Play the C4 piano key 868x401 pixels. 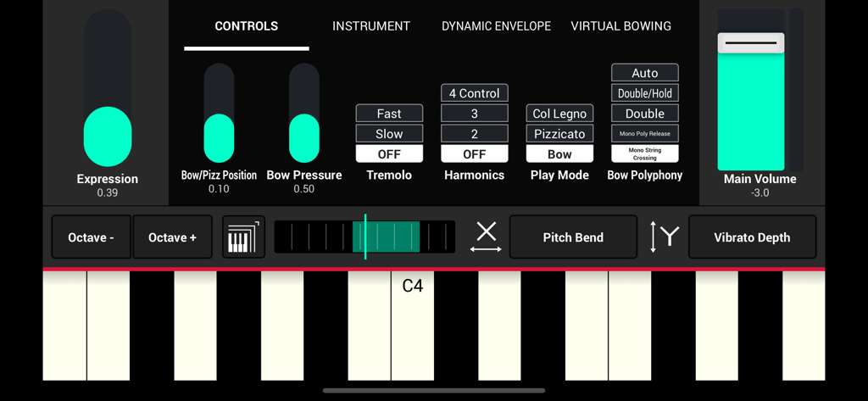[413, 325]
